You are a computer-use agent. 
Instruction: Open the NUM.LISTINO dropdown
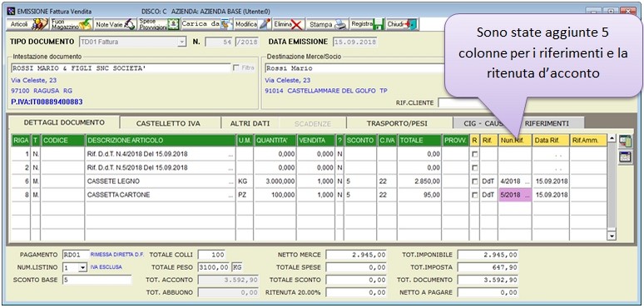tap(82, 268)
